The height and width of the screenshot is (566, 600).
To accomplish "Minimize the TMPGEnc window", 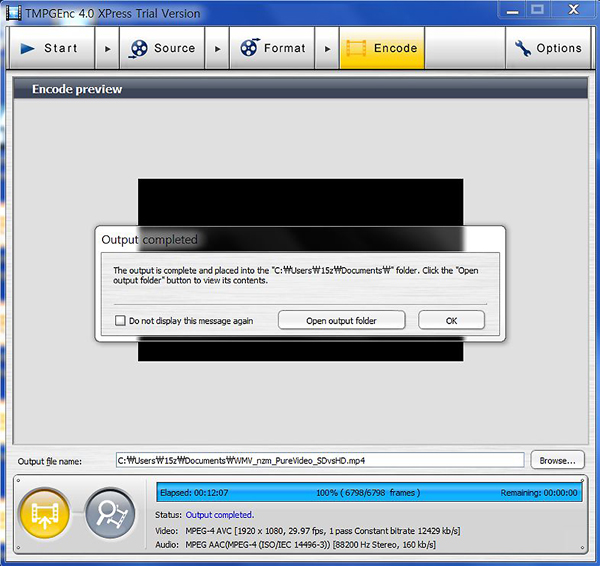I will pyautogui.click(x=512, y=11).
